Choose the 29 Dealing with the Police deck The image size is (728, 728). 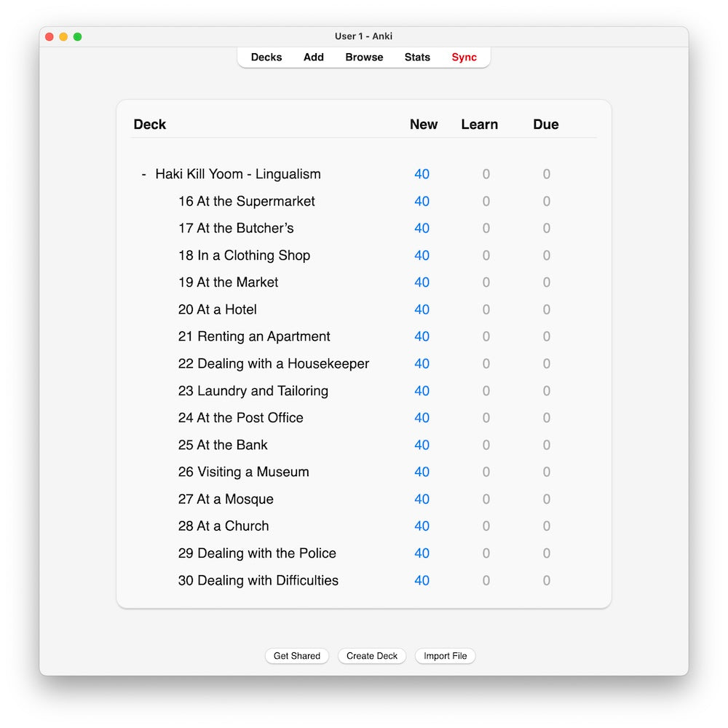257,553
